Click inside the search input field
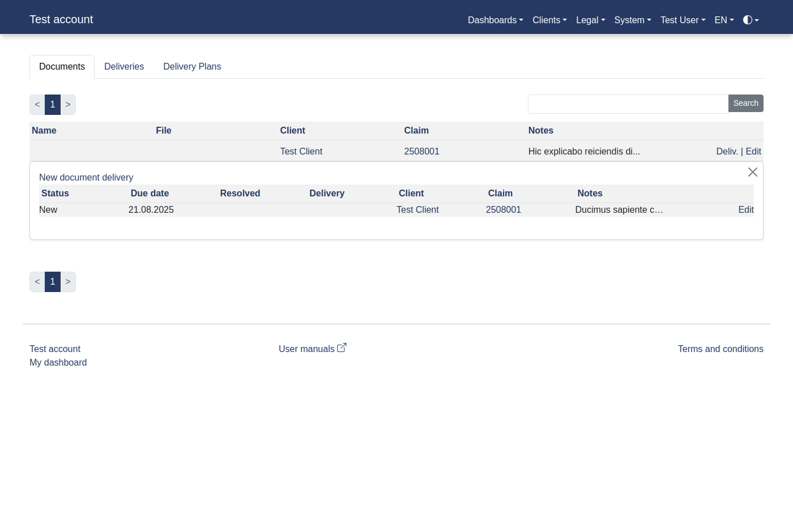Image resolution: width=793 pixels, height=532 pixels. [x=623, y=104]
